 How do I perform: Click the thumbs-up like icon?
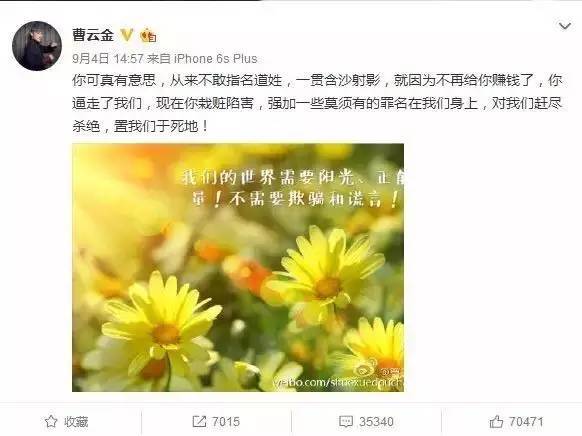(x=496, y=422)
